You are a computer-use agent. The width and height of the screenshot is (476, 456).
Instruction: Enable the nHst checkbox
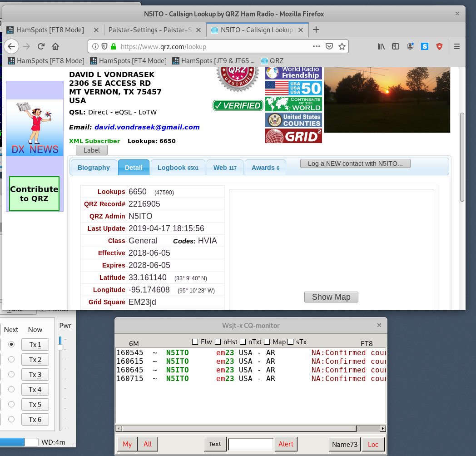point(218,342)
